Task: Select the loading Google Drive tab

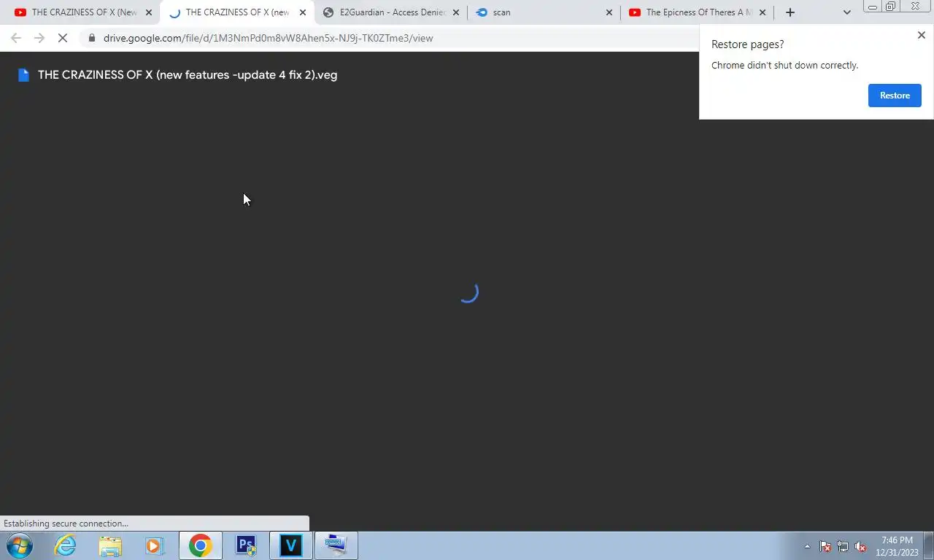Action: 237,12
